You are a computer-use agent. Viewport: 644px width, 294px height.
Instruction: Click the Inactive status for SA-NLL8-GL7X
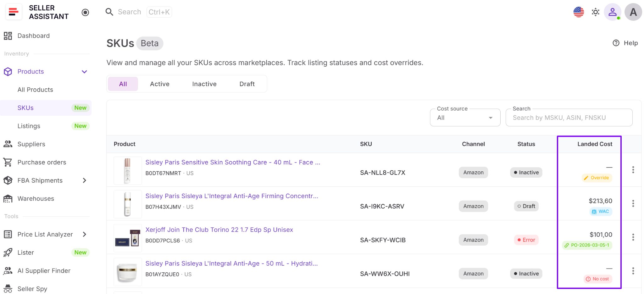click(526, 173)
